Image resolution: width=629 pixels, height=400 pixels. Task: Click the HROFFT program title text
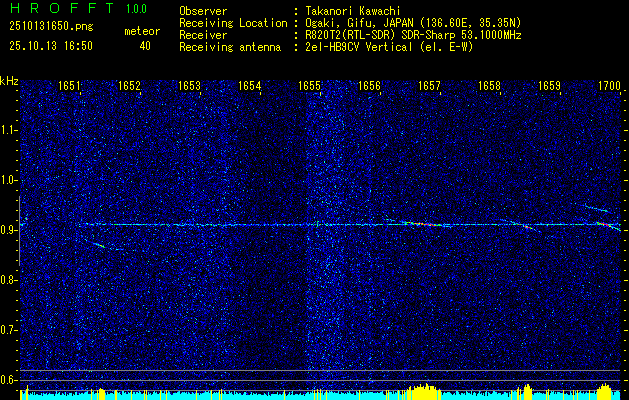click(62, 8)
